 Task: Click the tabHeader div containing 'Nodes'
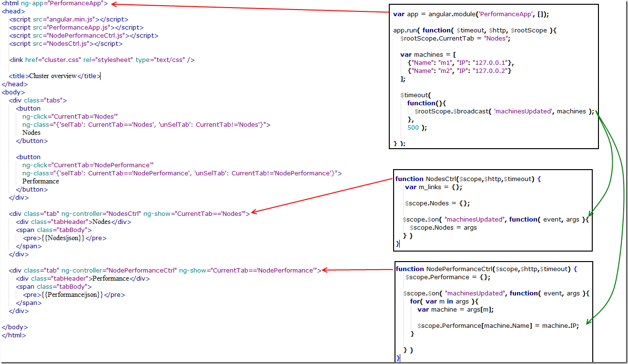73,222
